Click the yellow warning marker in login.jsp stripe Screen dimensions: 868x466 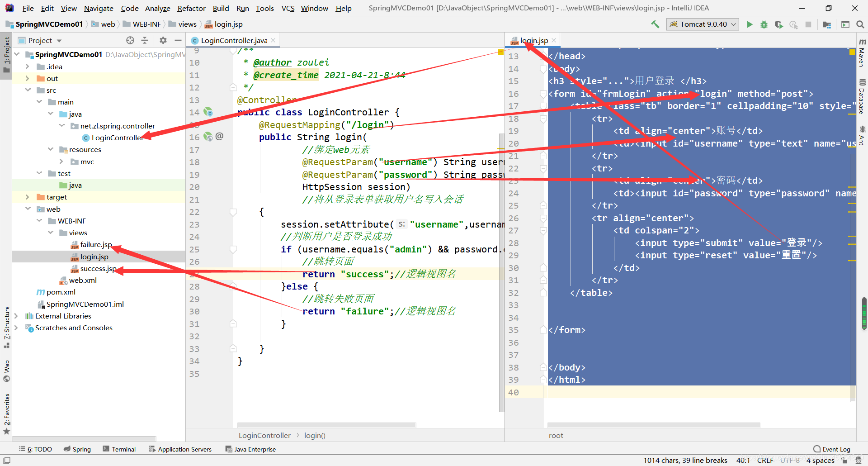pos(852,52)
